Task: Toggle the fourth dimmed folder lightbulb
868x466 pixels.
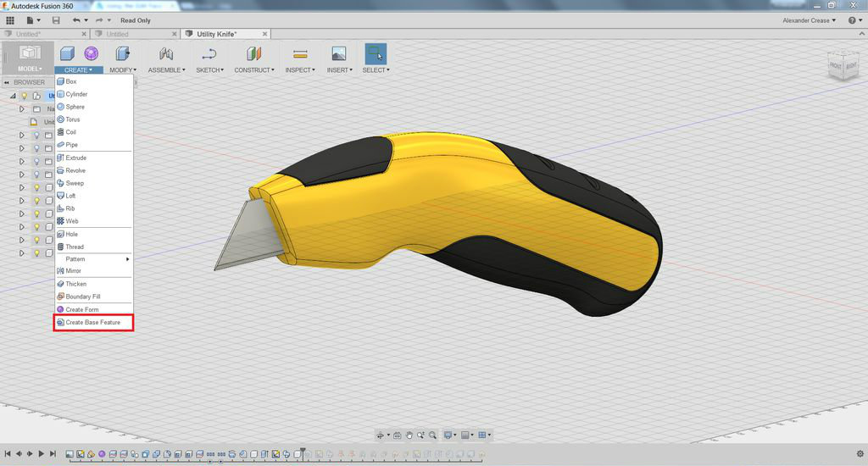Action: coord(36,175)
